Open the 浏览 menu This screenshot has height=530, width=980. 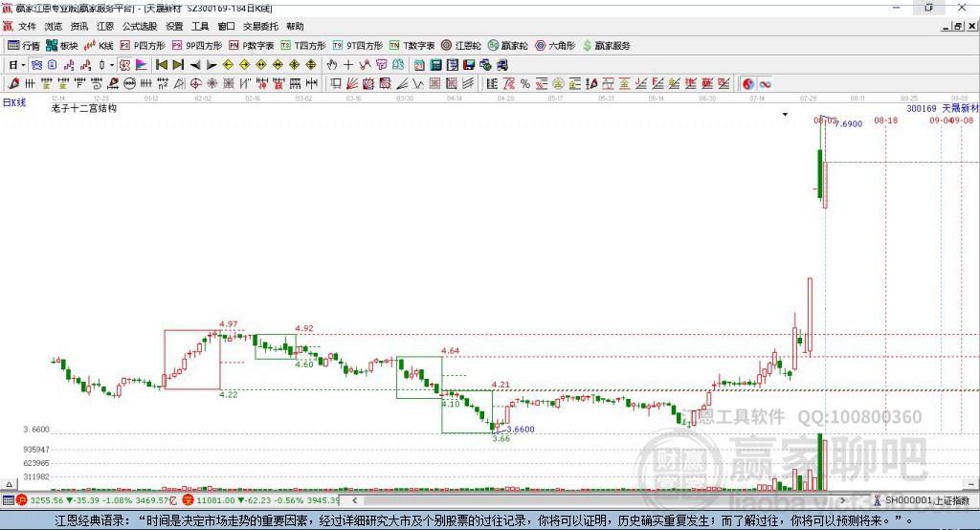(54, 26)
